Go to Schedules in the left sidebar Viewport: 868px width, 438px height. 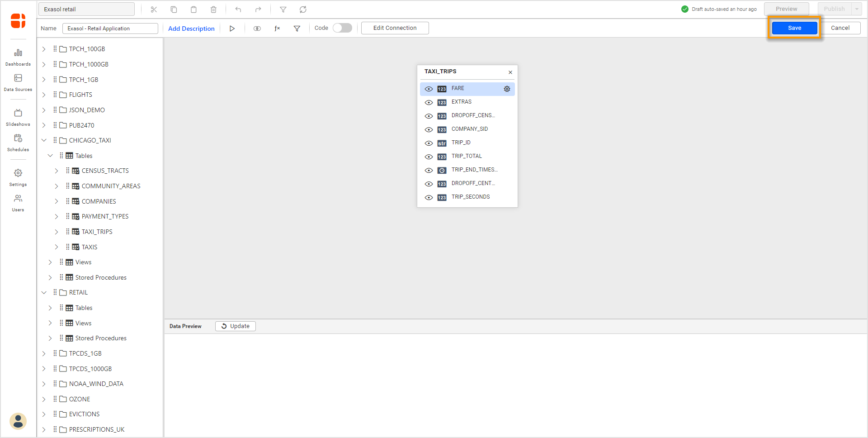click(x=18, y=142)
